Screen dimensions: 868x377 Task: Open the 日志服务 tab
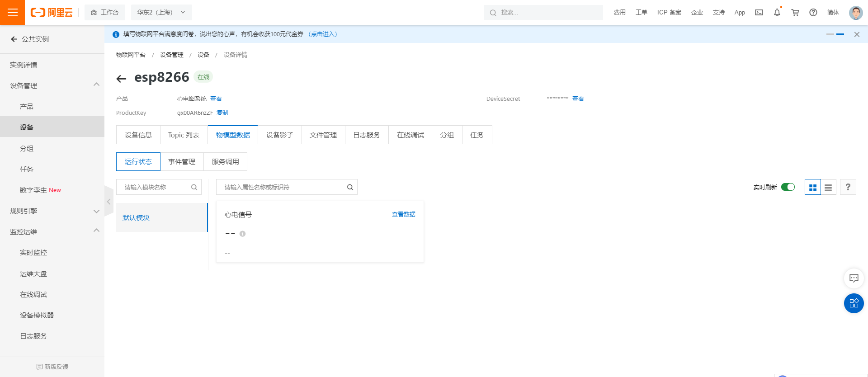pos(367,135)
